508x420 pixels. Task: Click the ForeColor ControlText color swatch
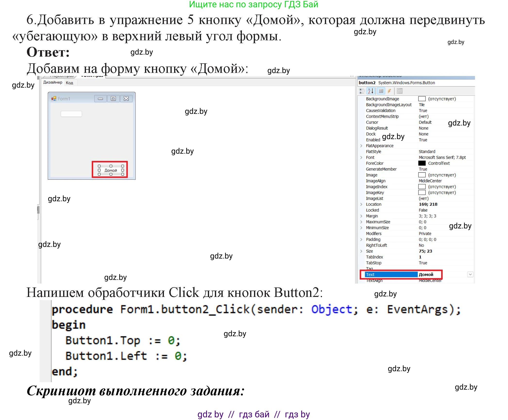(x=422, y=163)
